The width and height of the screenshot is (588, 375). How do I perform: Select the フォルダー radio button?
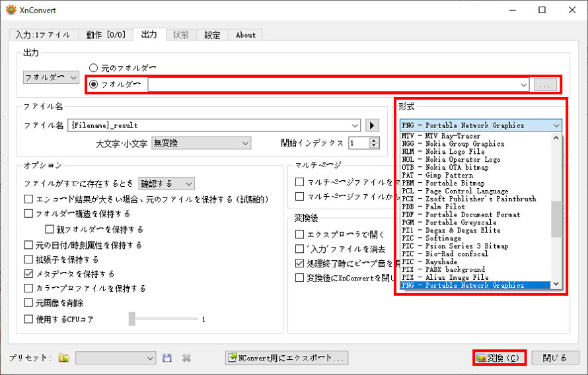(93, 85)
